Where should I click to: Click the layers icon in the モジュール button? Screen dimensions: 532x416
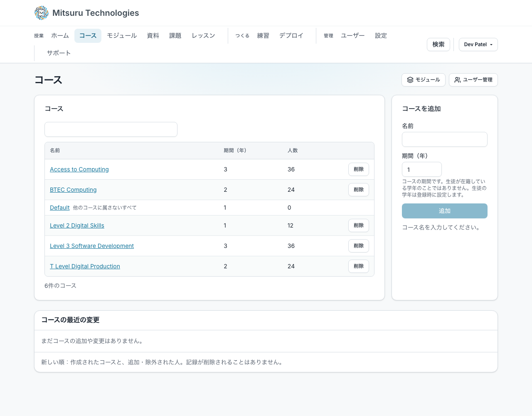[410, 80]
